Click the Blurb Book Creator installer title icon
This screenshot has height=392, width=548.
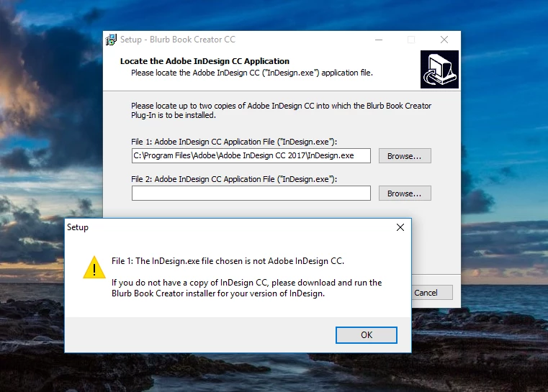point(111,40)
